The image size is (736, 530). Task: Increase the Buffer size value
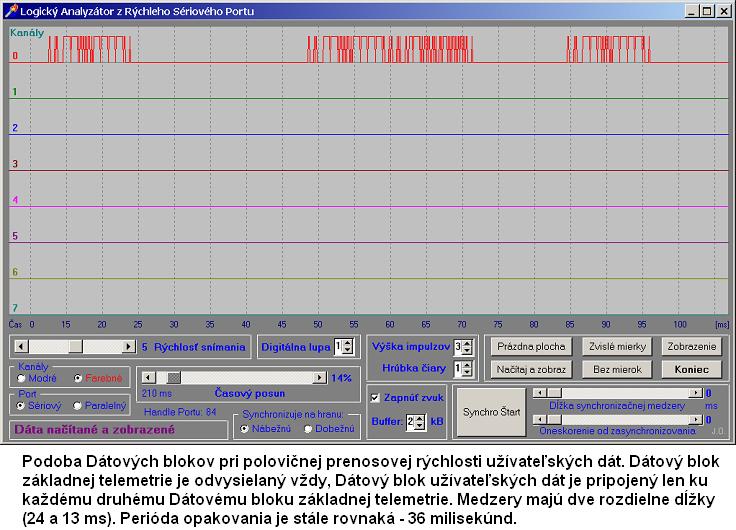pyautogui.click(x=420, y=418)
